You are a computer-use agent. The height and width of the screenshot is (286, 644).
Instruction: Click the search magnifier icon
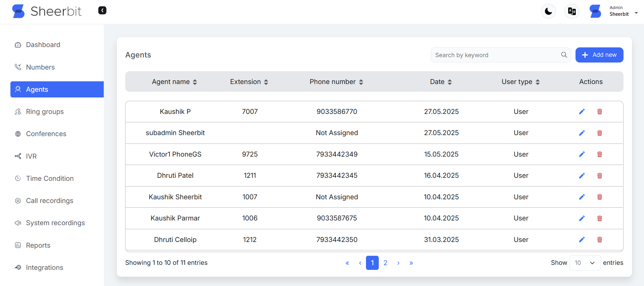[x=564, y=55]
